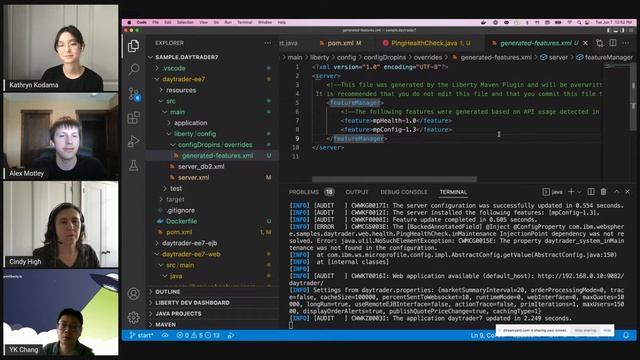Open Explorer panel more actions menu

[x=268, y=43]
